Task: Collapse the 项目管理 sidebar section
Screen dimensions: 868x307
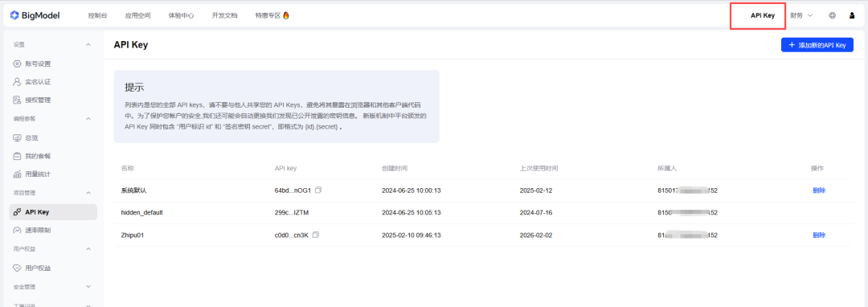Action: [88, 193]
